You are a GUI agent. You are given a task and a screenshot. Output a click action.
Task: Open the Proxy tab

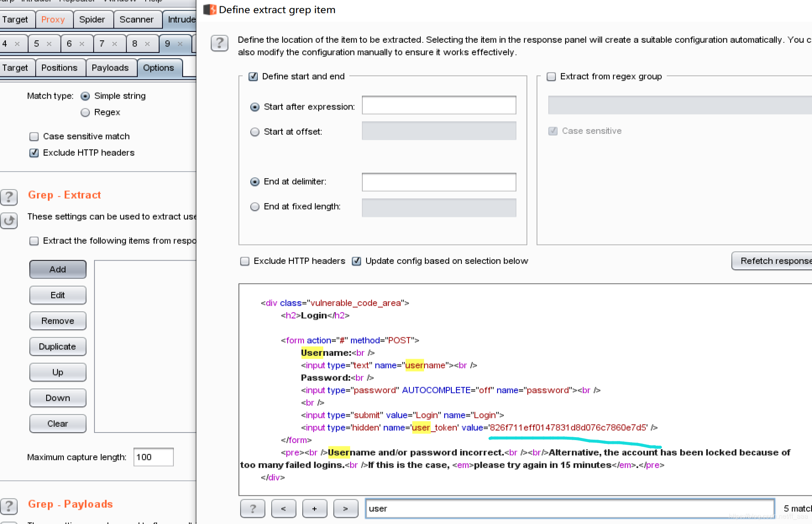click(x=53, y=19)
